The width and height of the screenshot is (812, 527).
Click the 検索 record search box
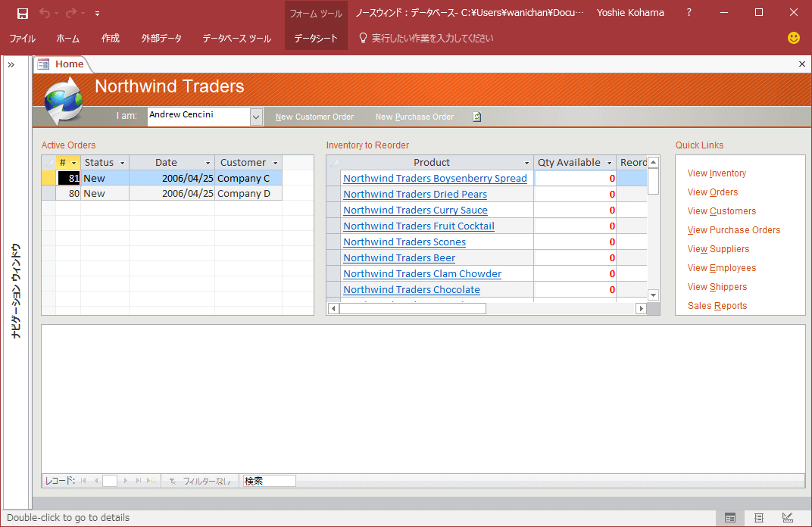tap(270, 481)
